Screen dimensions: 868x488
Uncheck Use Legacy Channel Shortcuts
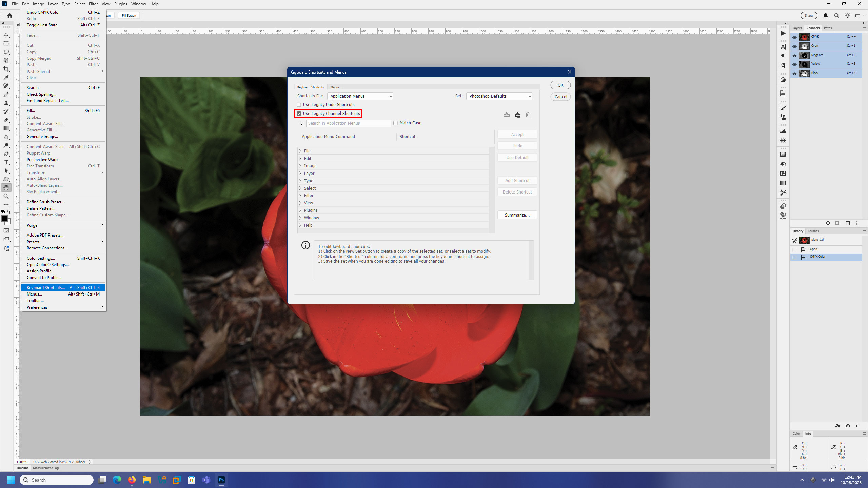299,114
